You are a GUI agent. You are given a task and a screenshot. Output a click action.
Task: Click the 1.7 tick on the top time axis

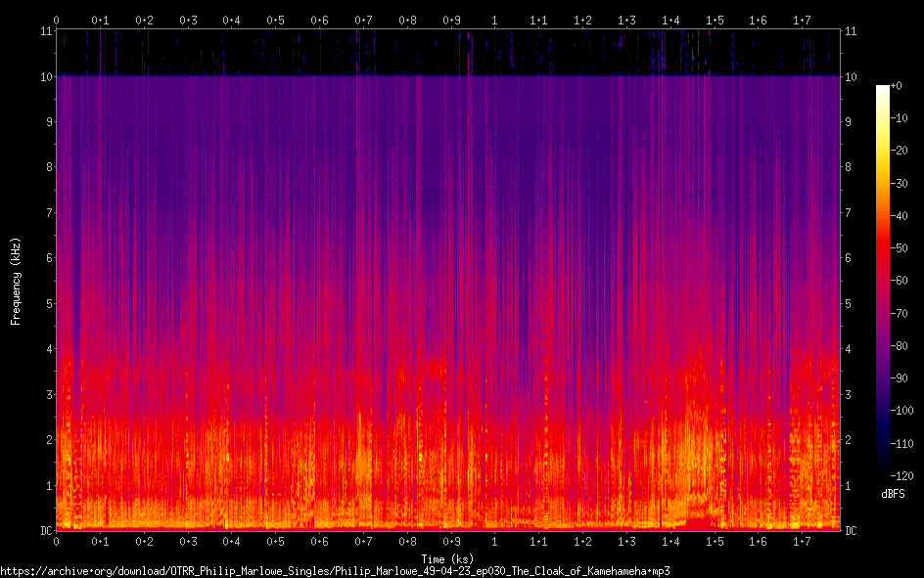point(802,20)
